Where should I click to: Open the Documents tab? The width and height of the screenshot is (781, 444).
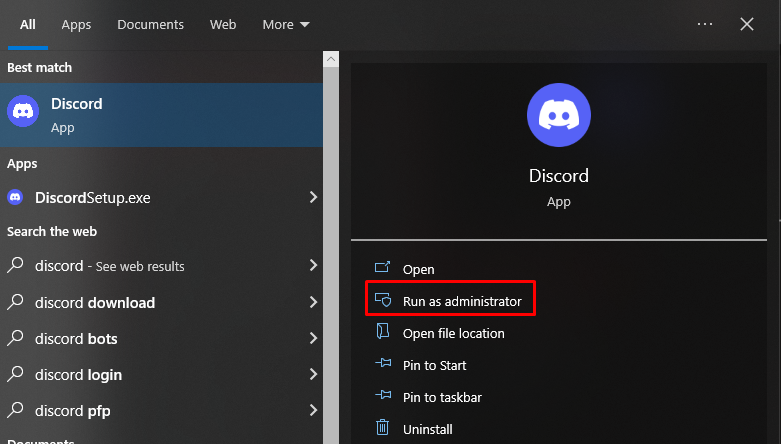150,24
